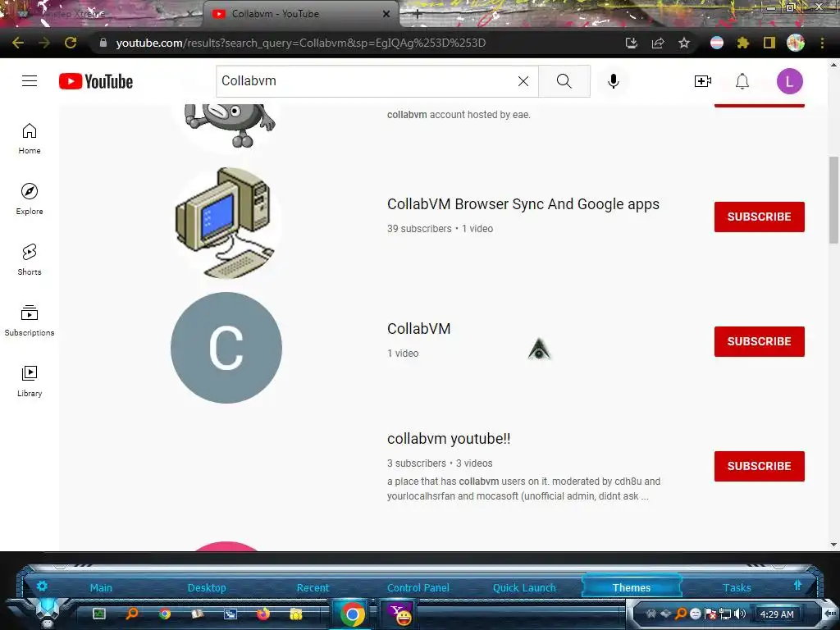Go to the YouTube logo homepage

pos(96,81)
